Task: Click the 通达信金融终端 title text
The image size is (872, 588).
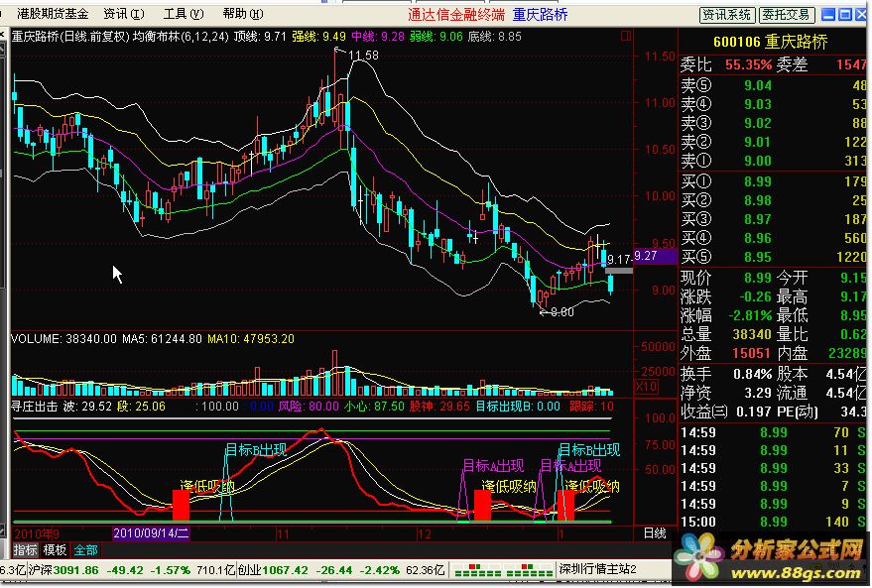Action: point(456,15)
